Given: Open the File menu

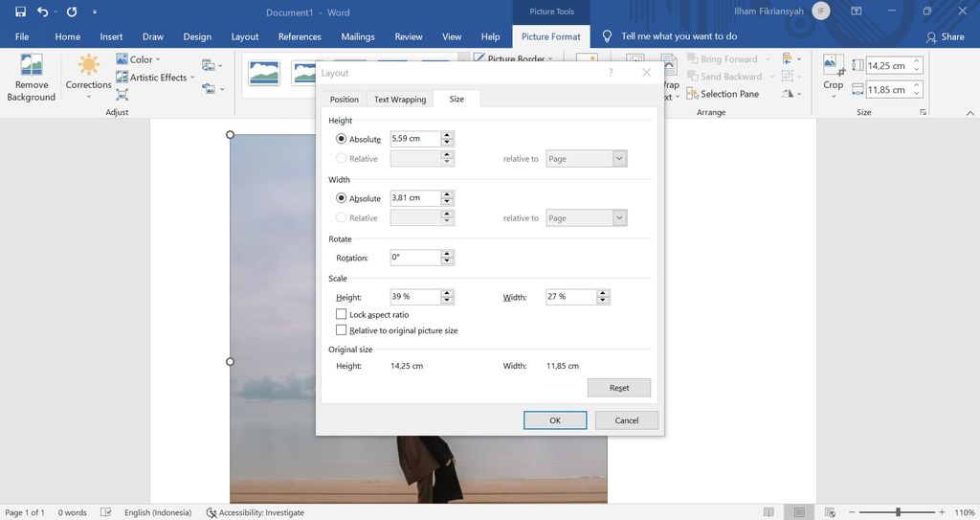Looking at the screenshot, I should tap(22, 37).
